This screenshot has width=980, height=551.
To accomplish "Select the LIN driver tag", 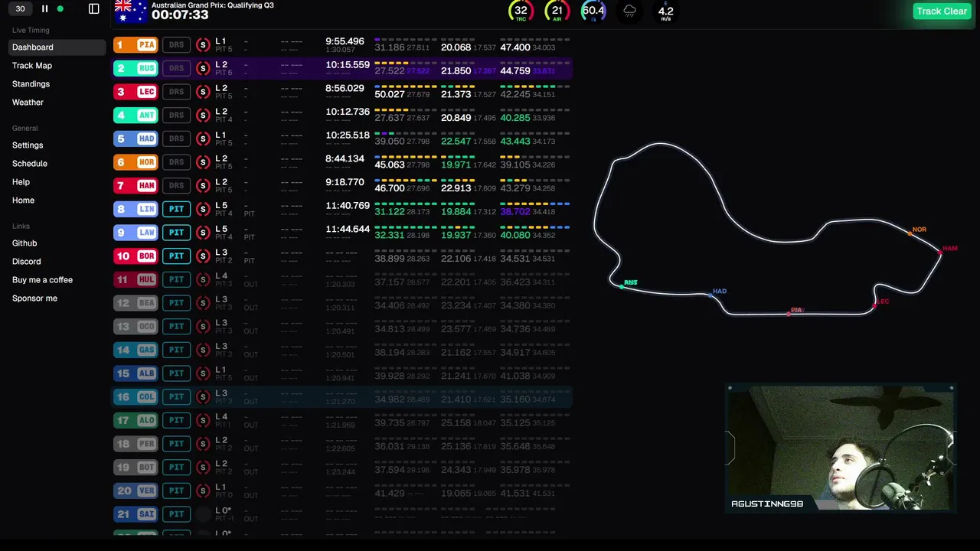I will click(136, 209).
